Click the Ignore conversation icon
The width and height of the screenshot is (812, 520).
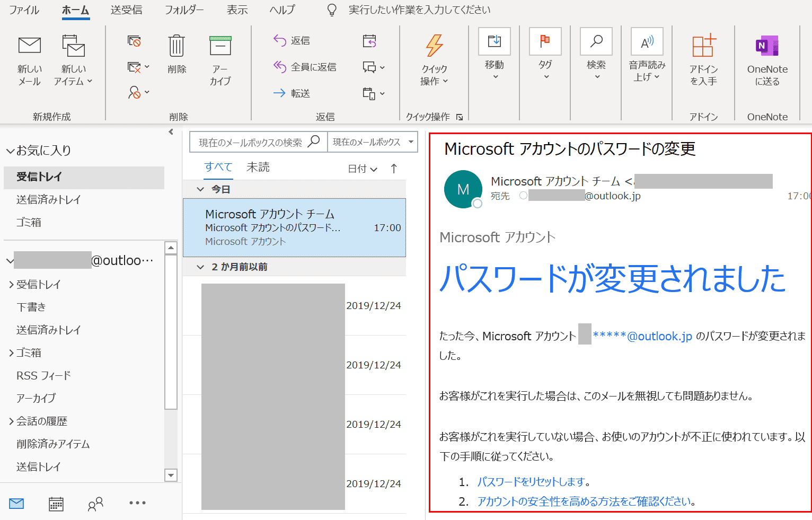(x=134, y=41)
